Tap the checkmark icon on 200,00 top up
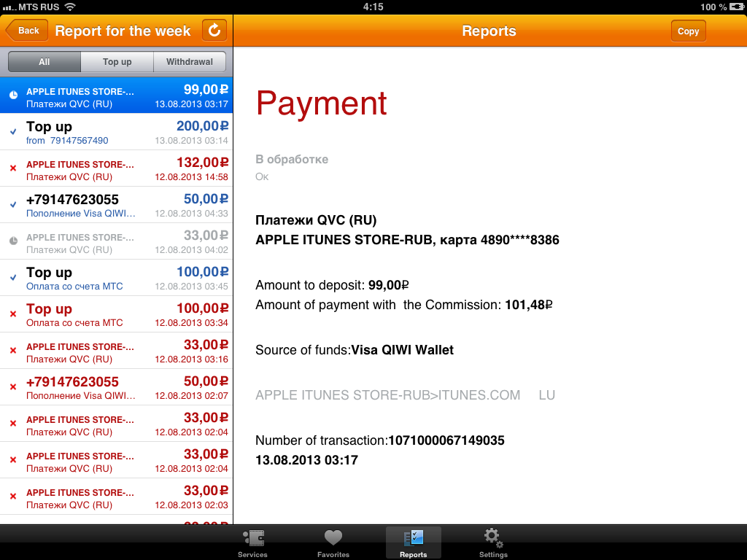Screen dimensions: 747x560 pos(13,131)
